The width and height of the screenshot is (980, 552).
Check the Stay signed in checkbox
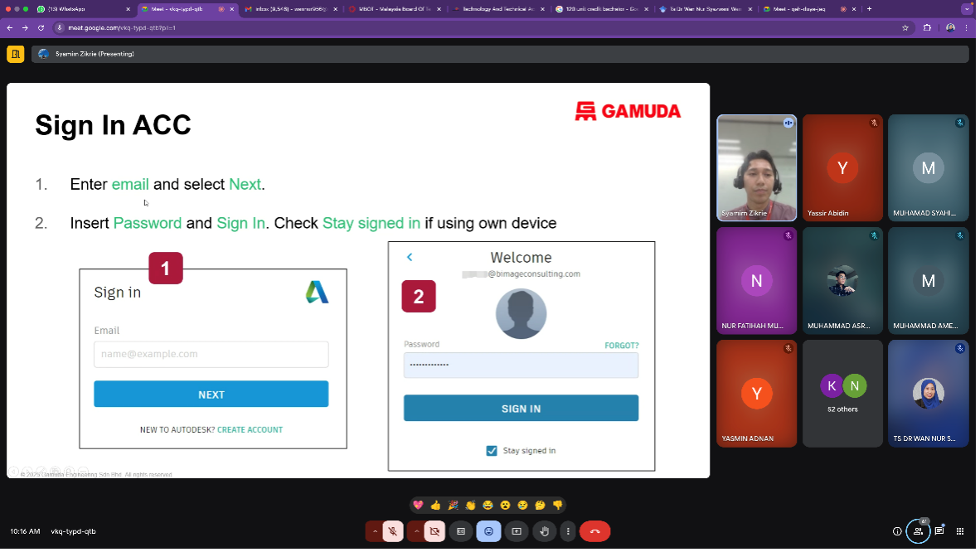click(492, 450)
